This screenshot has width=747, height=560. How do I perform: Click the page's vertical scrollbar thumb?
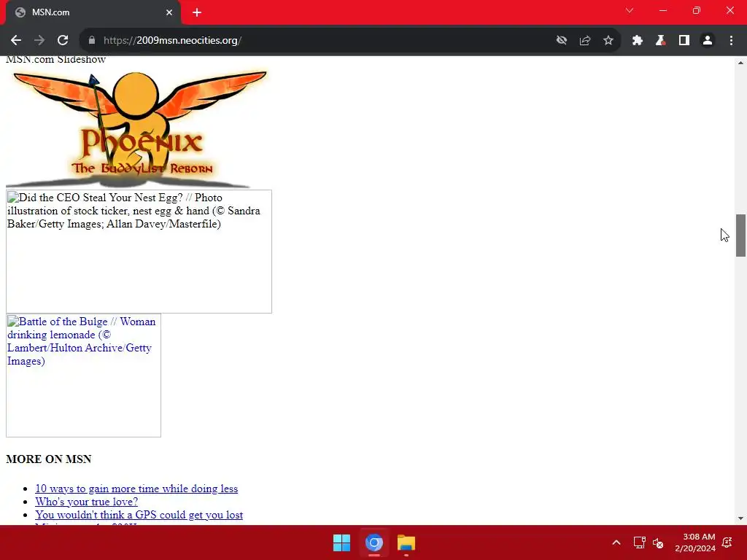tap(740, 236)
